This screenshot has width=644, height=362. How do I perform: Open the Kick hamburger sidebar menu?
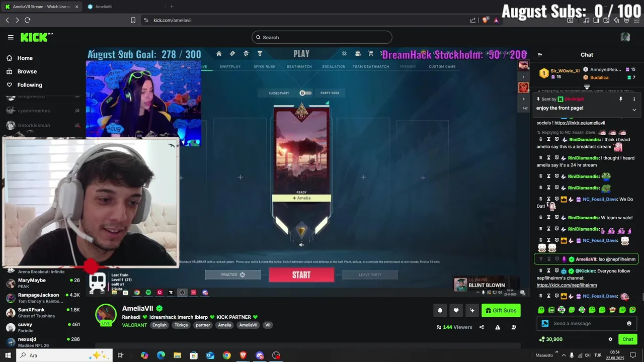pyautogui.click(x=11, y=37)
